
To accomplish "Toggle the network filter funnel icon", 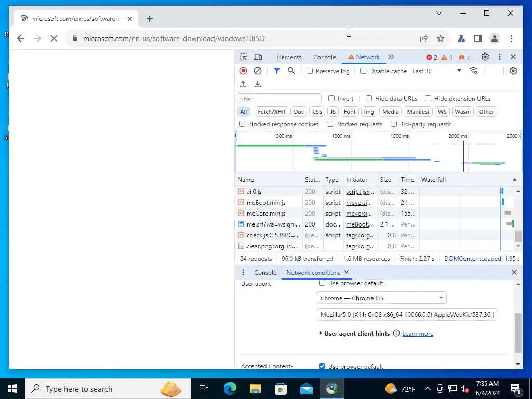I will 277,71.
